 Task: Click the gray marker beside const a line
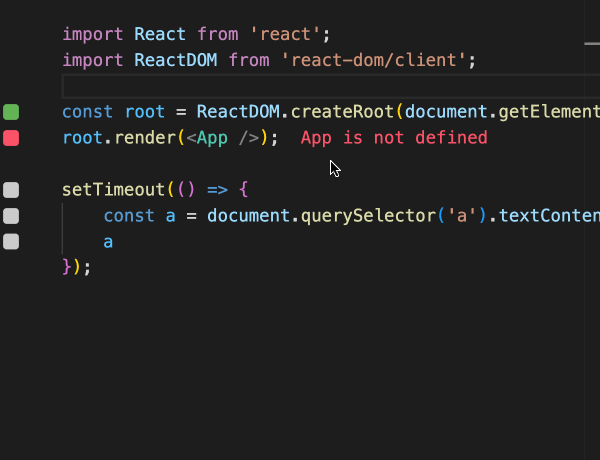pyautogui.click(x=11, y=216)
